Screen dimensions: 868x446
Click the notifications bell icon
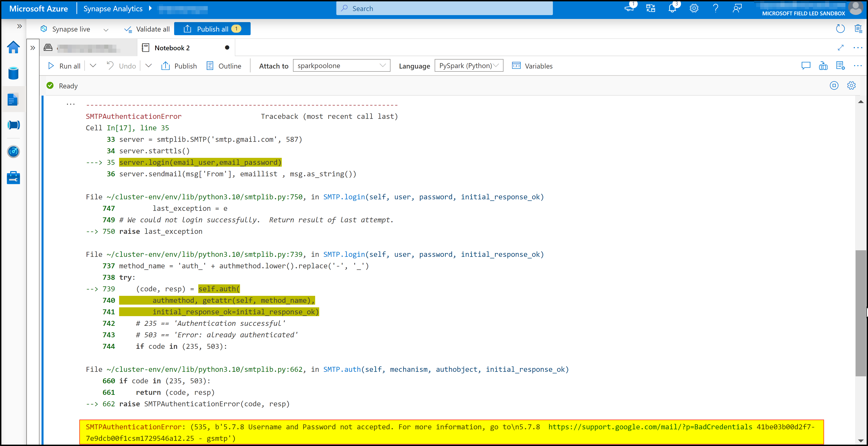(672, 8)
